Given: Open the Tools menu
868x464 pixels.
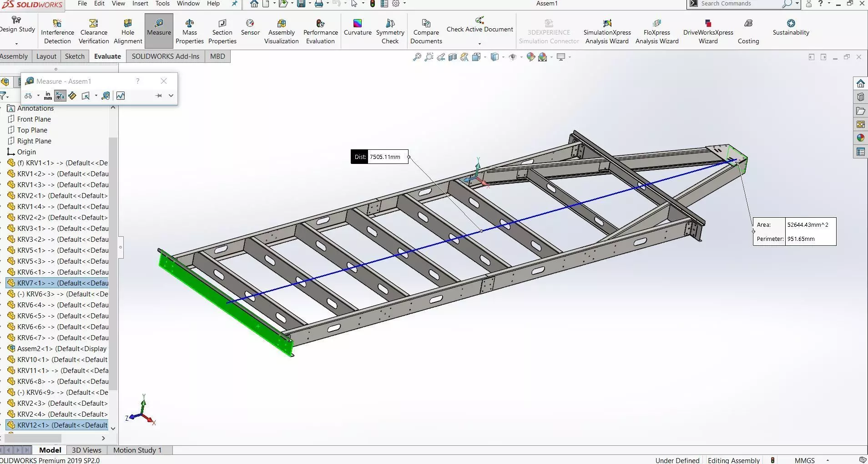Looking at the screenshot, I should coord(162,4).
